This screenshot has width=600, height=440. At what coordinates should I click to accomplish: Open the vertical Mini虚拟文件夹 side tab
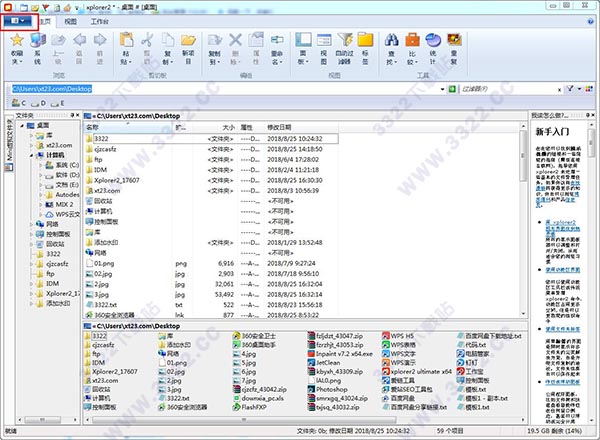tap(10, 145)
